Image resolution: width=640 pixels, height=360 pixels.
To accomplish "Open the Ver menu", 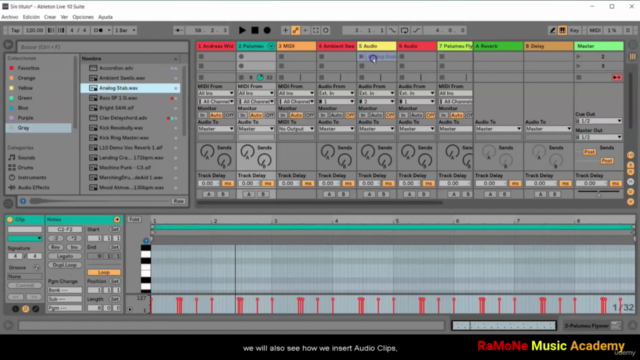I will (64, 17).
